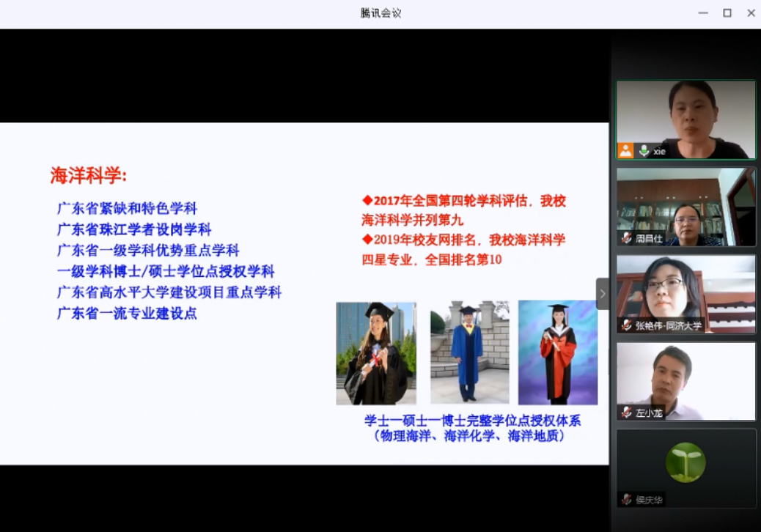Maximize the meeting window
This screenshot has height=532, width=761.
(727, 12)
